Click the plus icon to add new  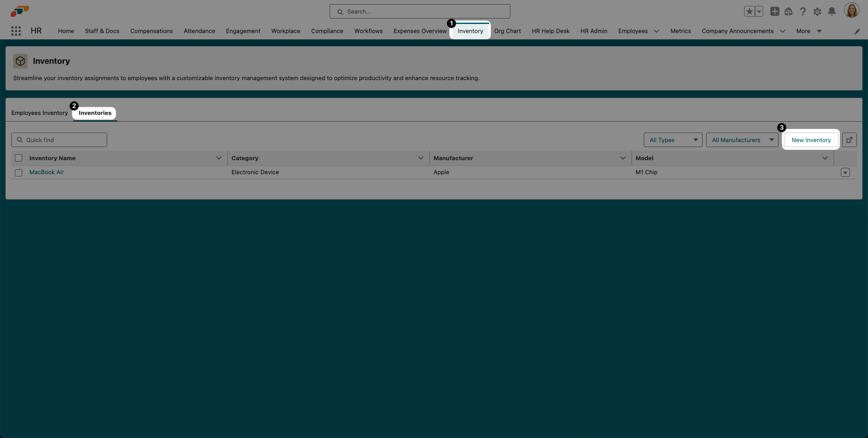click(x=774, y=11)
